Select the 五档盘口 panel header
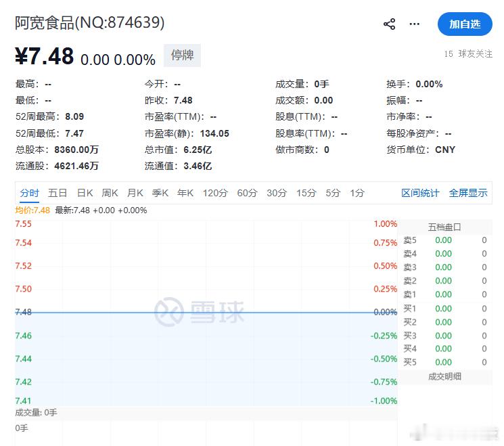This screenshot has height=446, width=504. 444,227
